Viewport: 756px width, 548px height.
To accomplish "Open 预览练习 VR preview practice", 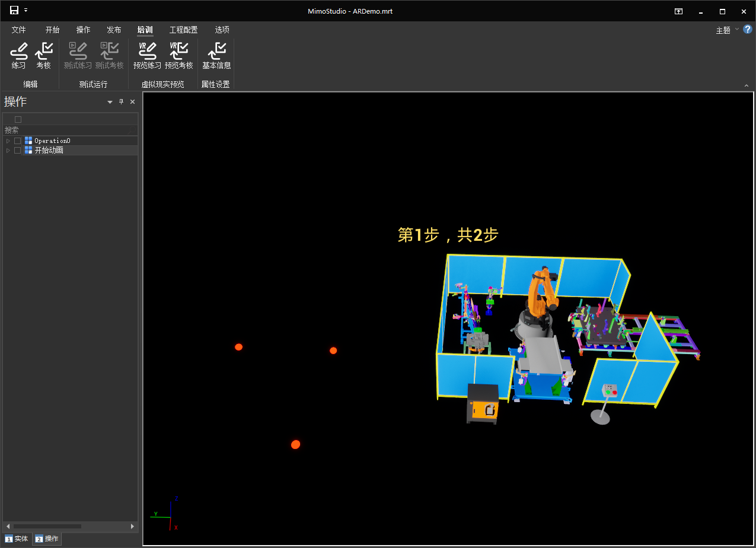I will tap(147, 56).
